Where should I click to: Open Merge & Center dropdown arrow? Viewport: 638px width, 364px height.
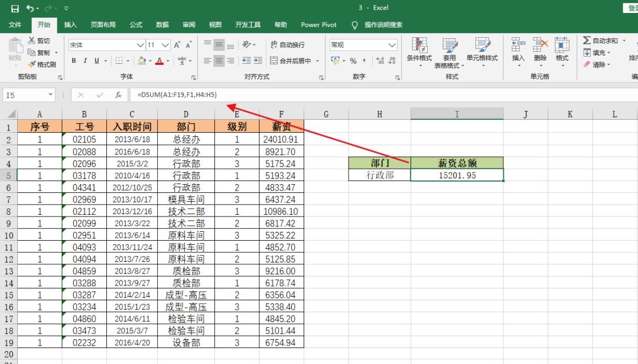click(x=317, y=61)
